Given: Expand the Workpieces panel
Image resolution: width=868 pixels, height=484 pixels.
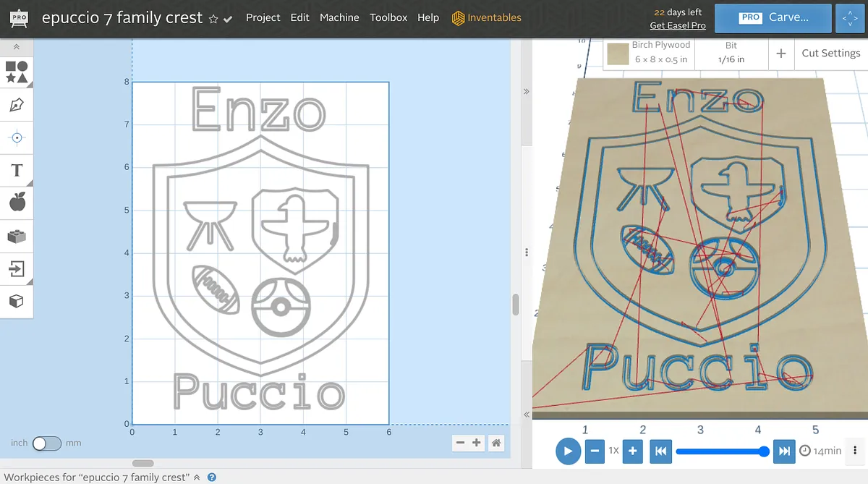Looking at the screenshot, I should coord(197,477).
